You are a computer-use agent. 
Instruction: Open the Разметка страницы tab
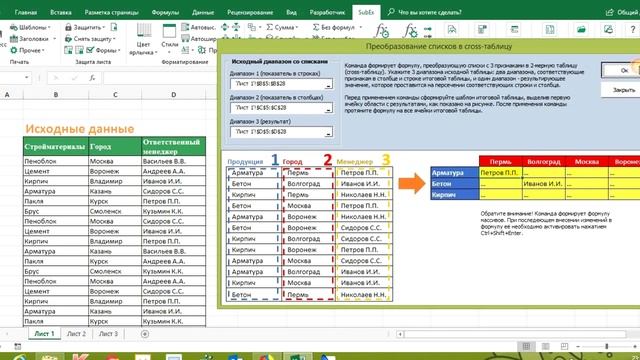pyautogui.click(x=111, y=12)
